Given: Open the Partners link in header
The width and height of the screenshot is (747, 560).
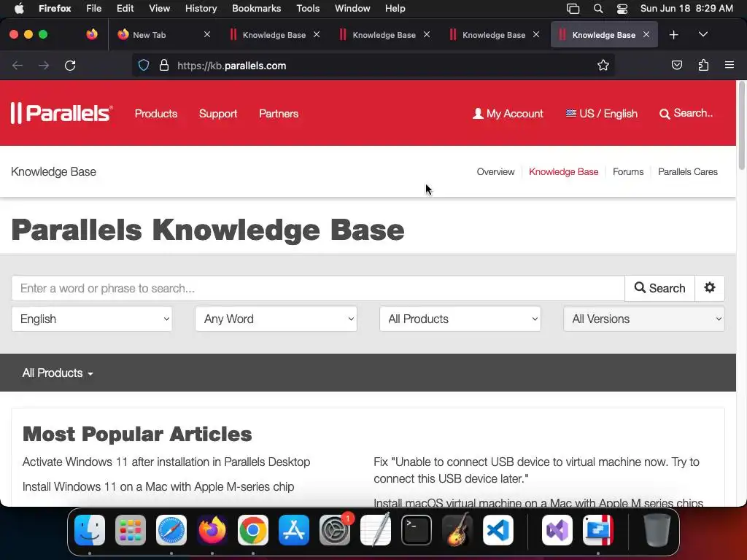Looking at the screenshot, I should coord(279,113).
